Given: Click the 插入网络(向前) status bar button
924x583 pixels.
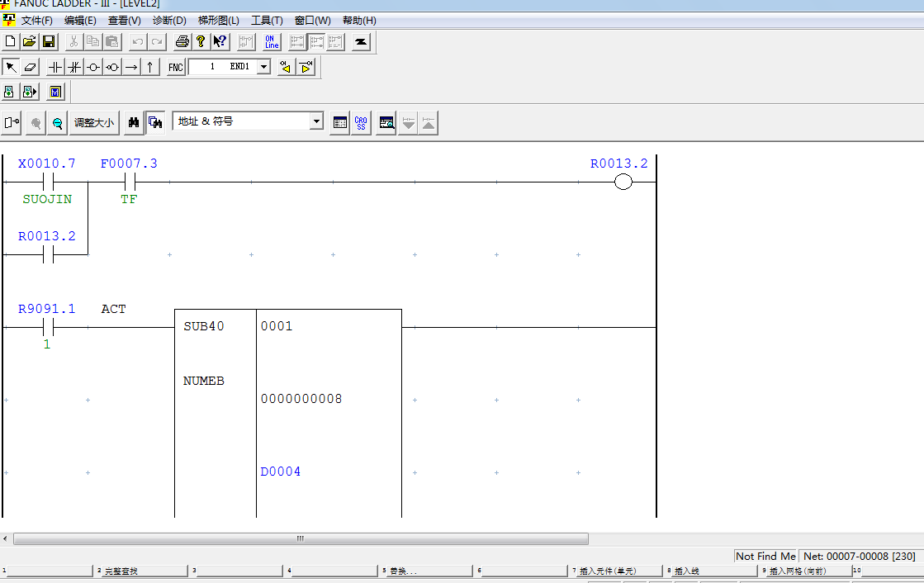Looking at the screenshot, I should pyautogui.click(x=798, y=570).
